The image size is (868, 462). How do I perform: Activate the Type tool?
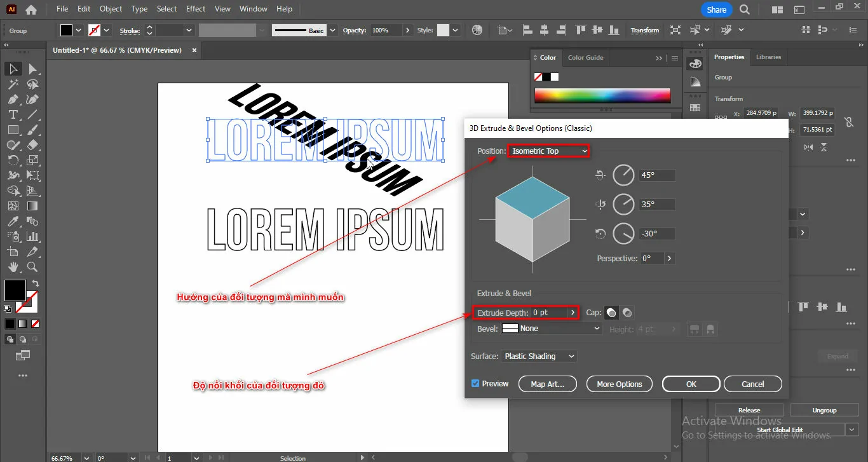[x=13, y=114]
